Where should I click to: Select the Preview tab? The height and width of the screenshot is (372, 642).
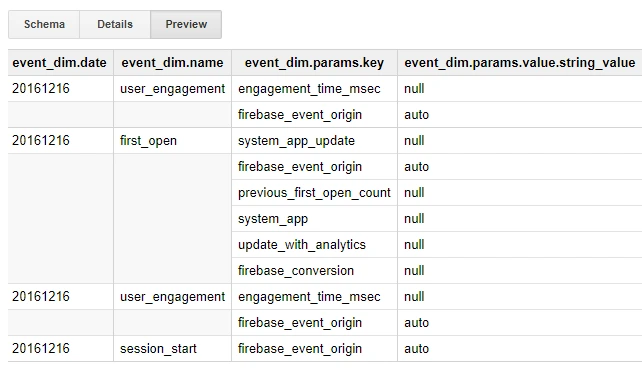pyautogui.click(x=186, y=25)
